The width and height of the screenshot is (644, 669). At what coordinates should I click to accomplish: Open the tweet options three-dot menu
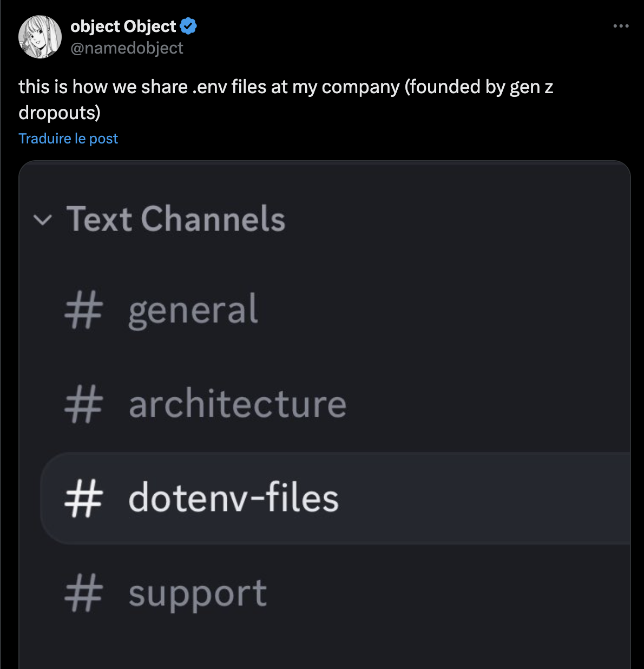[620, 25]
